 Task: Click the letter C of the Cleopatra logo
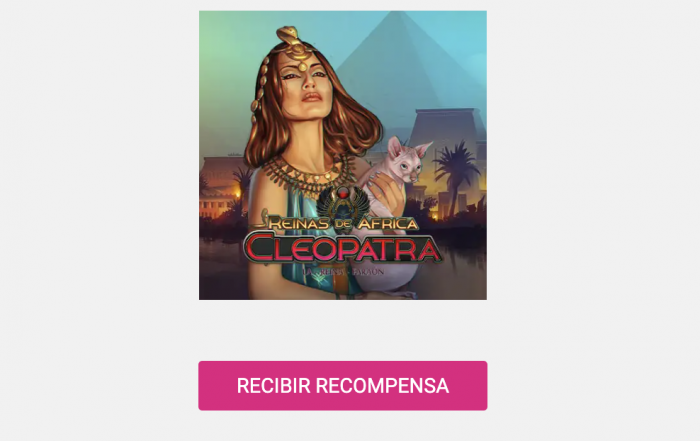pyautogui.click(x=260, y=248)
